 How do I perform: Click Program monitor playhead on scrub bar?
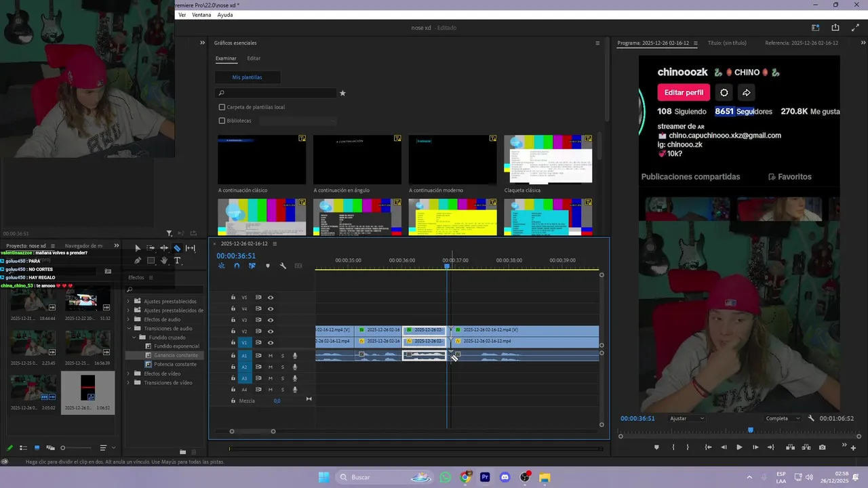(751, 430)
